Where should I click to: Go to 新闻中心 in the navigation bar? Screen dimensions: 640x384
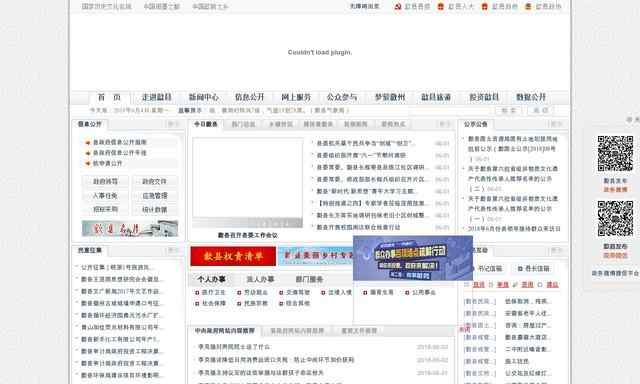pyautogui.click(x=203, y=97)
